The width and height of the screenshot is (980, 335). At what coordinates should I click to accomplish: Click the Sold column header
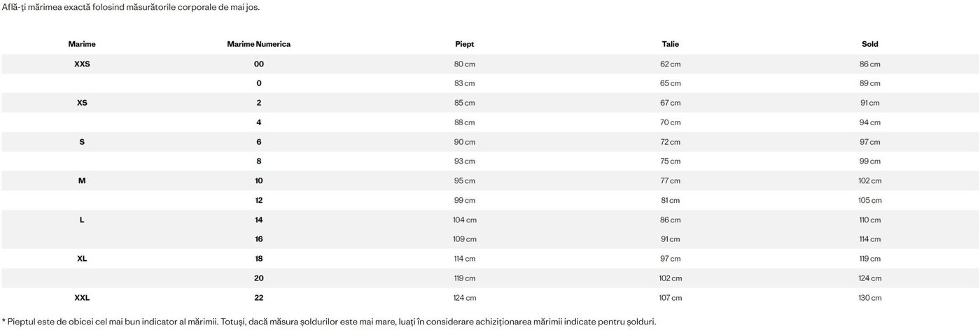[x=869, y=44]
